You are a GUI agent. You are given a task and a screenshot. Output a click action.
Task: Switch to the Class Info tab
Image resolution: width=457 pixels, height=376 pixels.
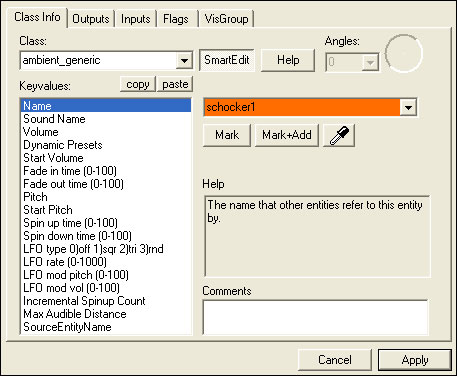pos(37,17)
